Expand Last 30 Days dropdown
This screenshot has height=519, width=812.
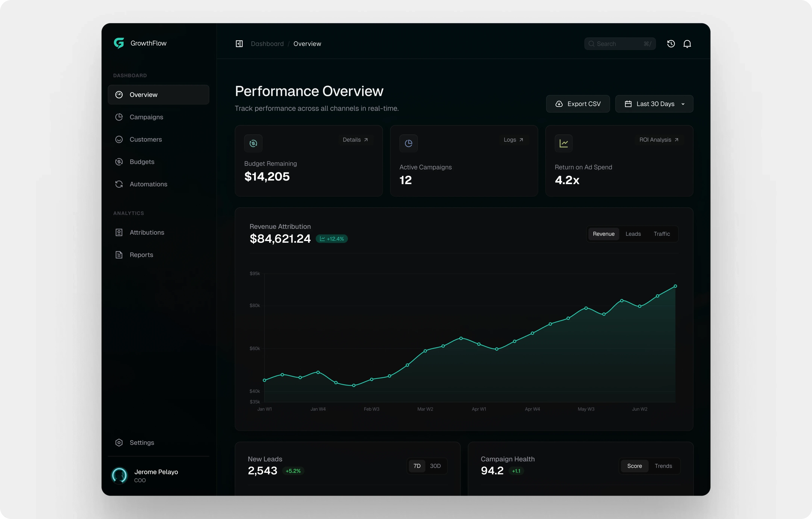654,104
